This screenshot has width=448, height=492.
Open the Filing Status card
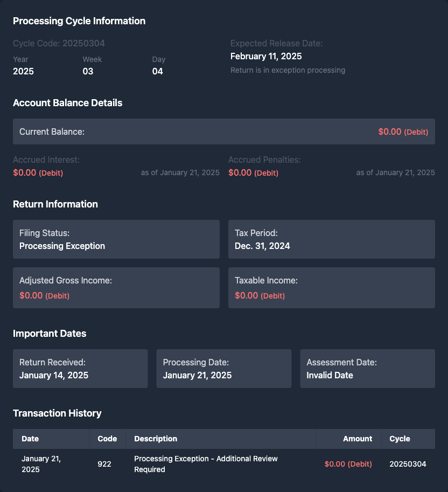[x=116, y=239]
